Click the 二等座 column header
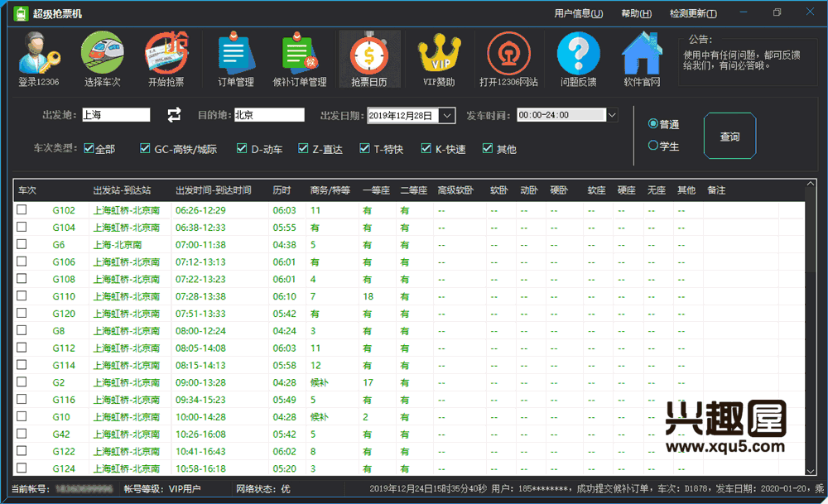Image resolution: width=828 pixels, height=504 pixels. (x=413, y=190)
